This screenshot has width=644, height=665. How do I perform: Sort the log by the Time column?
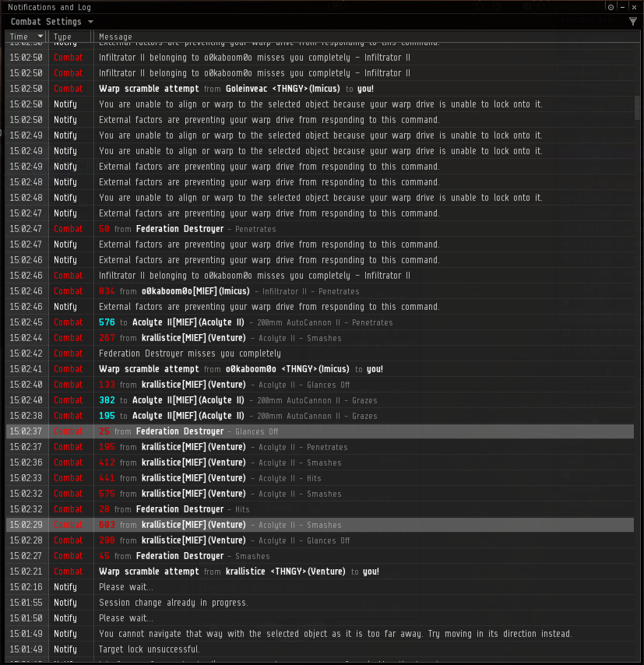pyautogui.click(x=26, y=37)
